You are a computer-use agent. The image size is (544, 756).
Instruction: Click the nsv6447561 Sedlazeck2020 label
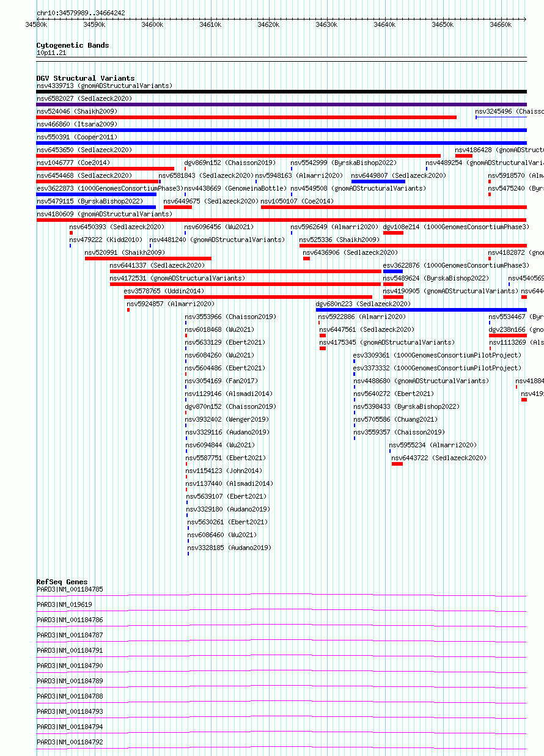pyautogui.click(x=367, y=329)
